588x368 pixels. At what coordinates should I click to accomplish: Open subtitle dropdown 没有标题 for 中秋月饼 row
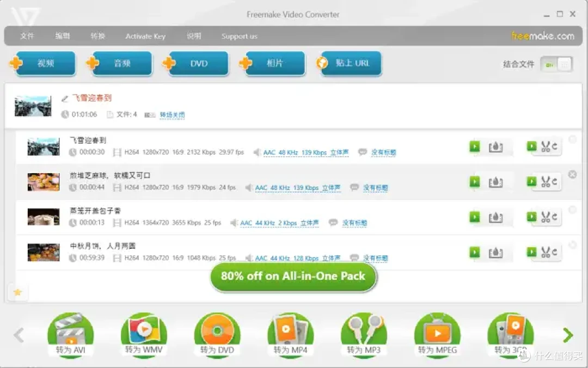(x=375, y=259)
